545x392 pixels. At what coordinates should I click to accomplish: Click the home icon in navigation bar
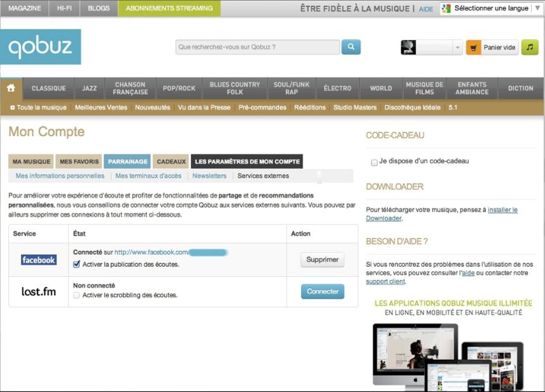point(11,88)
